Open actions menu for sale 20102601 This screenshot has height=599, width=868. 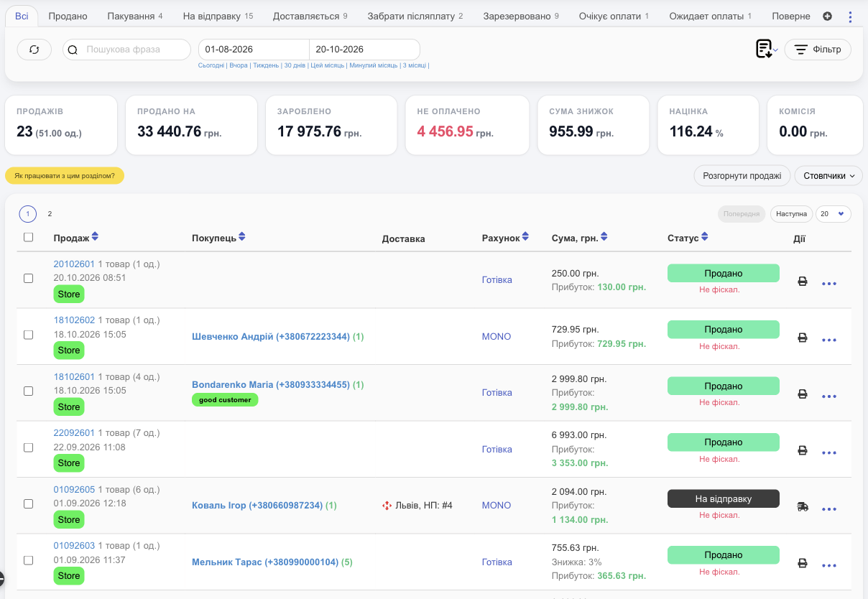(x=829, y=284)
